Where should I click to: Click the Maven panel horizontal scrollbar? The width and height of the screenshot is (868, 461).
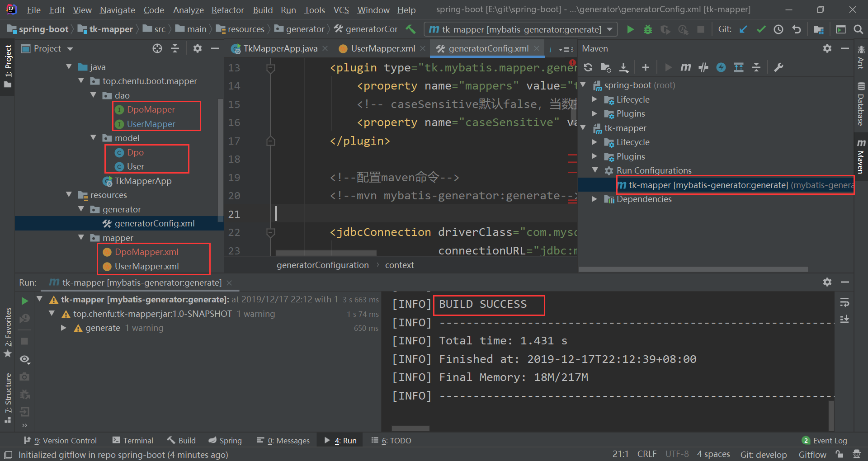693,269
